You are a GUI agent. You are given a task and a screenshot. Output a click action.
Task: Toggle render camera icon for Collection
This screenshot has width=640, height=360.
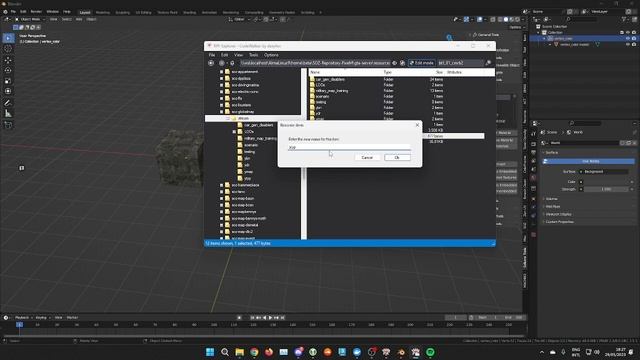[x=634, y=32]
